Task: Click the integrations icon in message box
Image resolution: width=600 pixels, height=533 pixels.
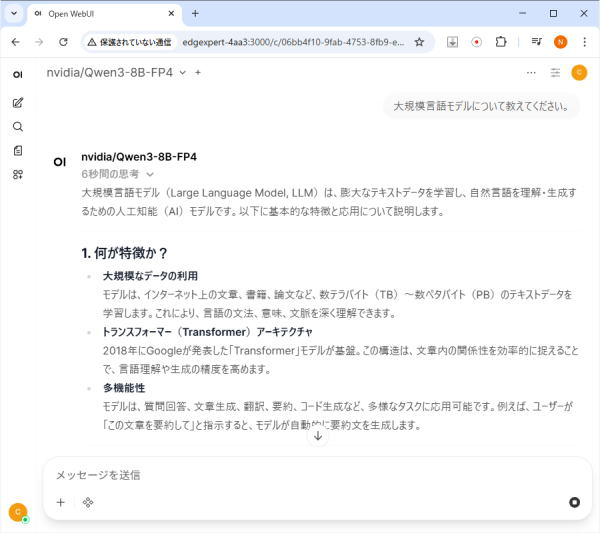Action: coord(88,502)
